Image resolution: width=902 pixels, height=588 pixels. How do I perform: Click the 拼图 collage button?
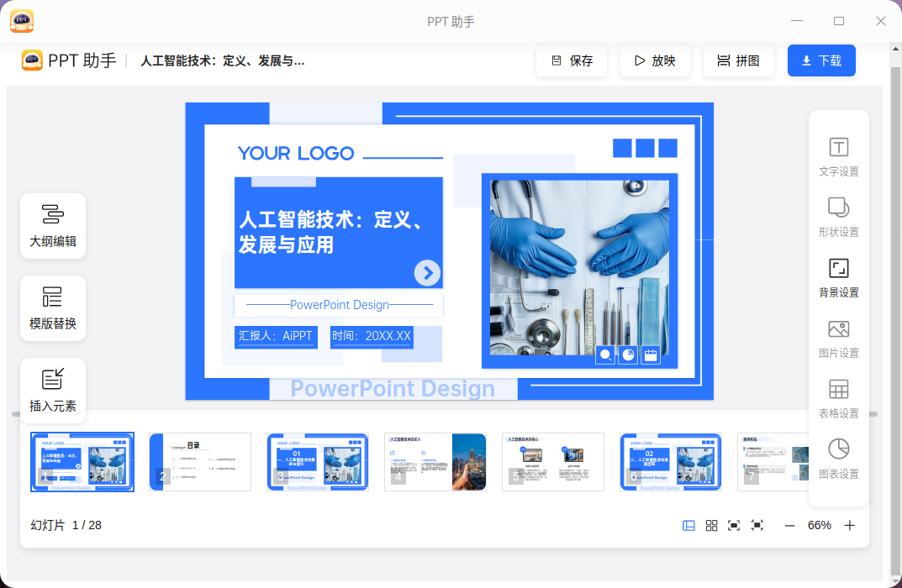point(739,60)
